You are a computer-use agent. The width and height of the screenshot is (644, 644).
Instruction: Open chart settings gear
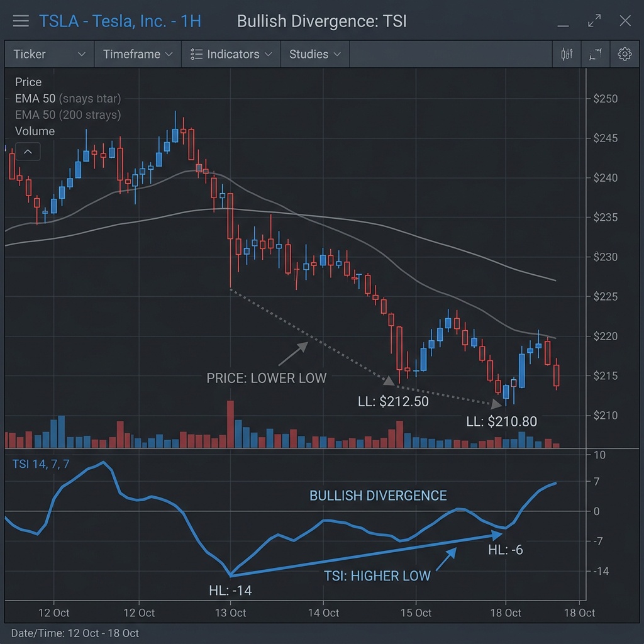point(625,54)
